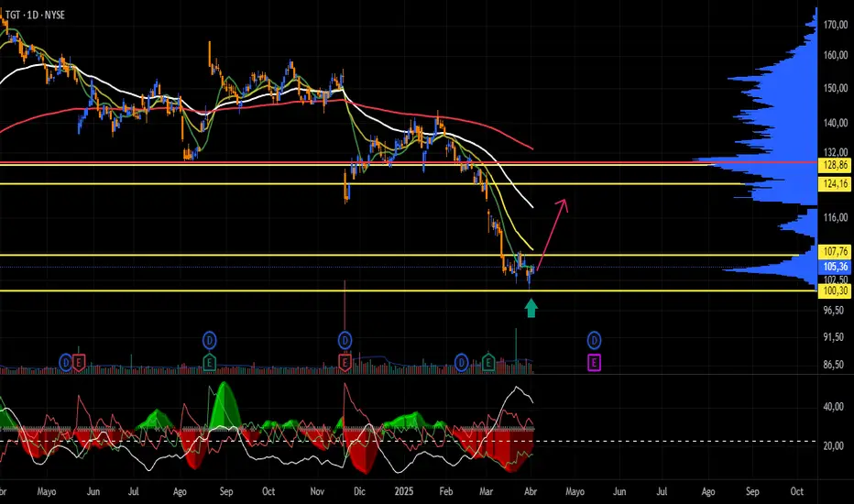Open the green earnings marker in March 2025
Screen dimensions: 854x504
point(488,364)
